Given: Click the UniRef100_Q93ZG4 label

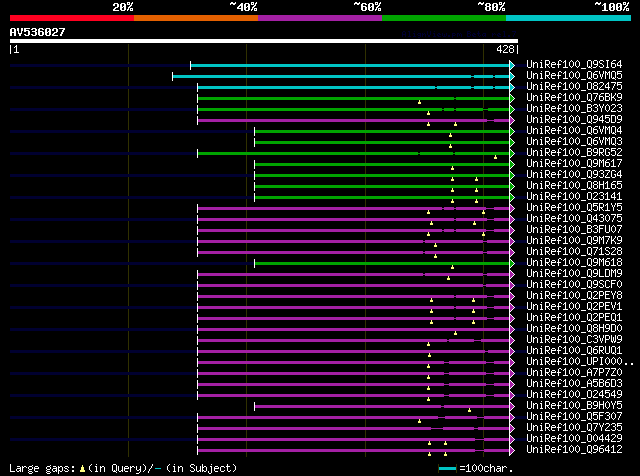Looking at the screenshot, I should point(574,175).
